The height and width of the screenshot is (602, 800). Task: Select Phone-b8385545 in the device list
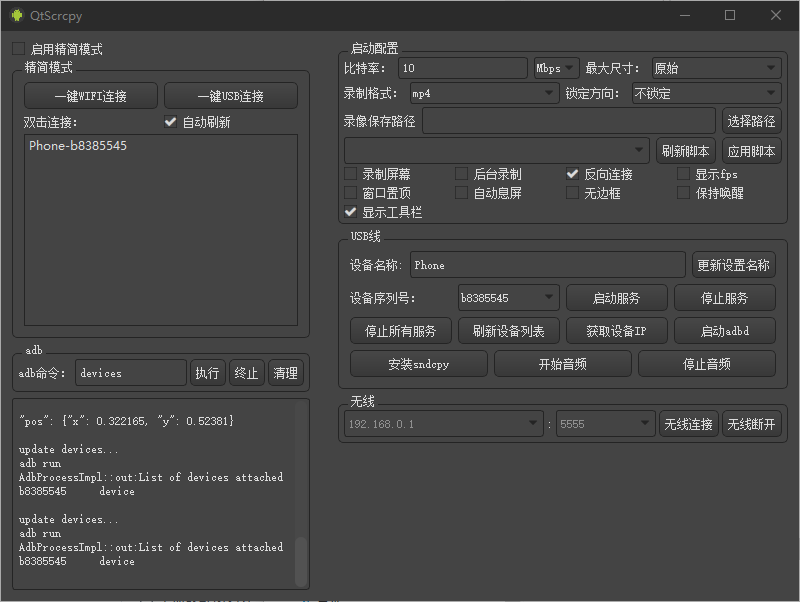78,146
